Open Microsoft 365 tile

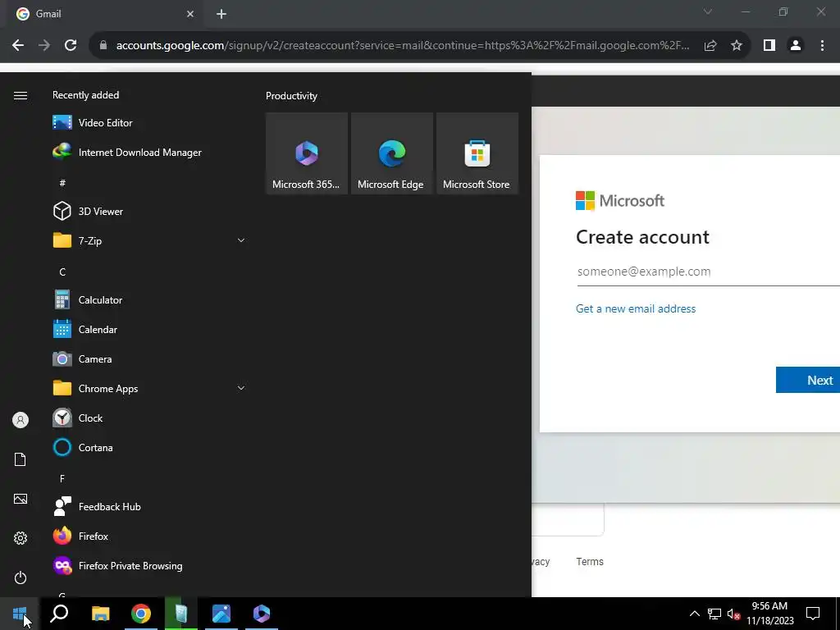(x=307, y=153)
